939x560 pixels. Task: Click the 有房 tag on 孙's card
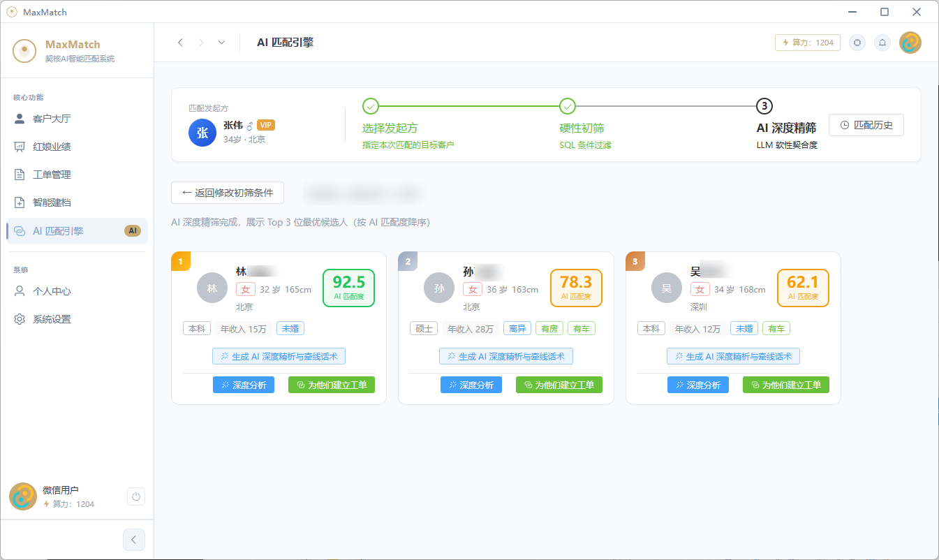click(x=549, y=329)
